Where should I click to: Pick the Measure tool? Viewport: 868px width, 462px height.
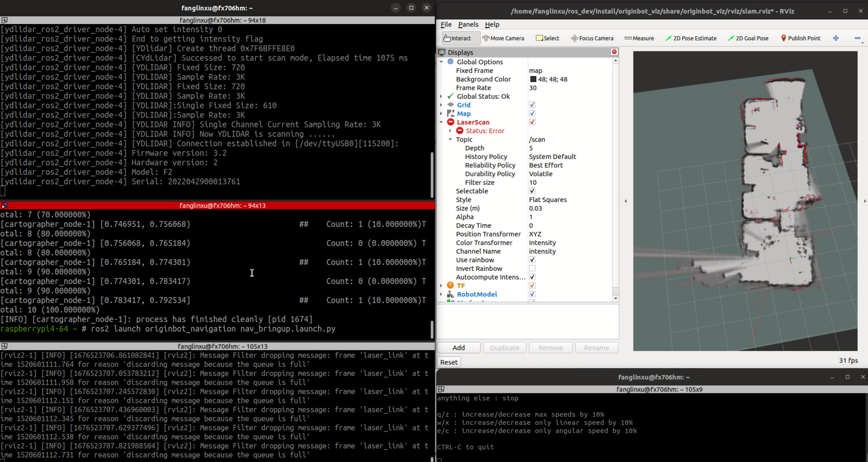(x=639, y=38)
